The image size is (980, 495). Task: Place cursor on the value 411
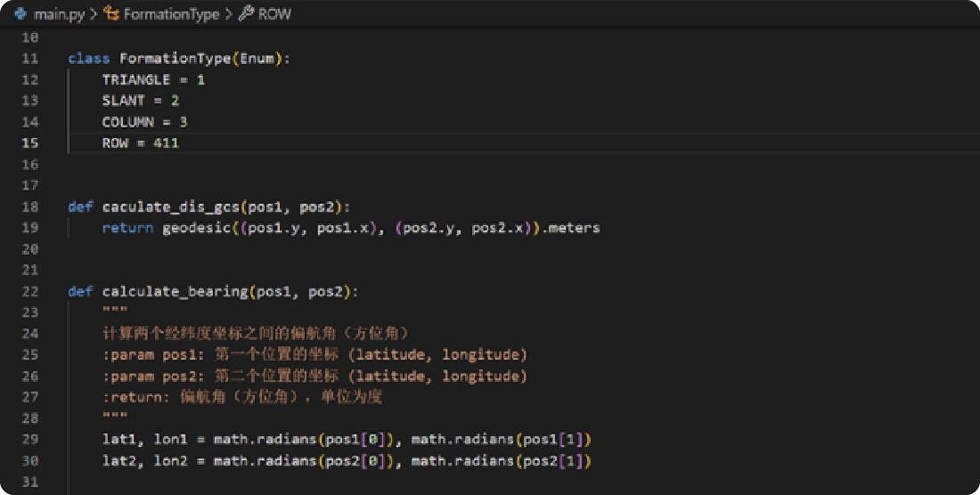[166, 143]
